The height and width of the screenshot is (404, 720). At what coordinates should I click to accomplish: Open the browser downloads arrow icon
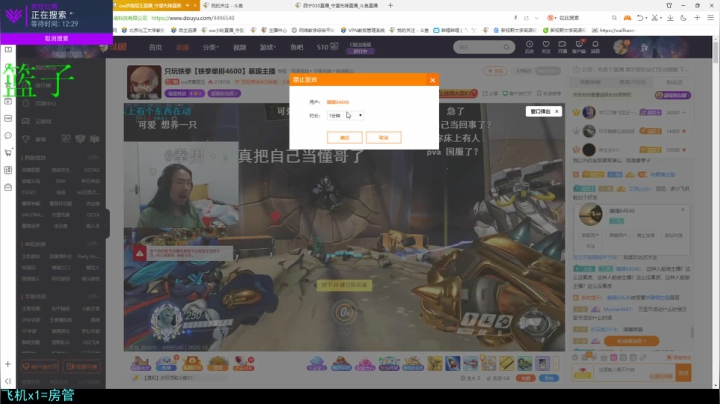tap(670, 18)
